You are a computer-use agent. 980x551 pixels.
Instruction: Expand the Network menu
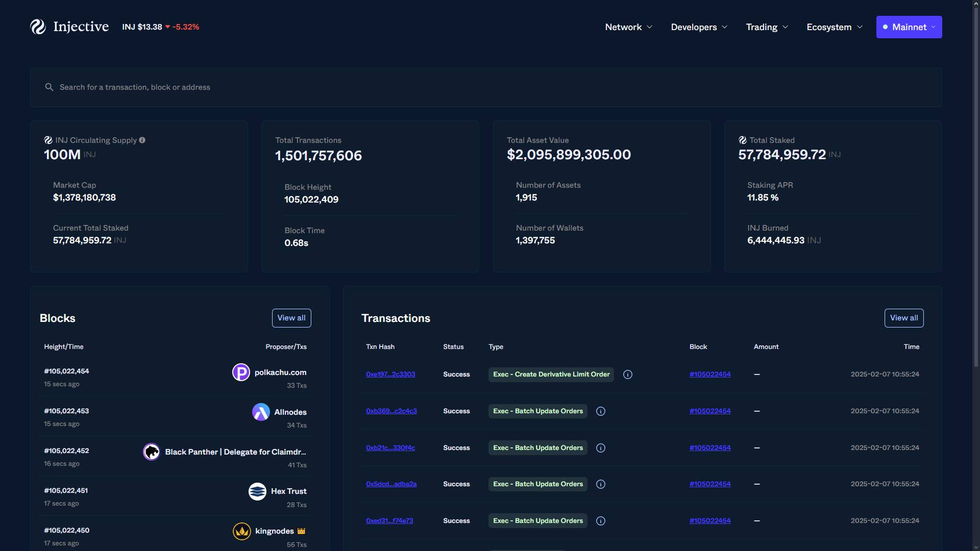[x=628, y=27]
